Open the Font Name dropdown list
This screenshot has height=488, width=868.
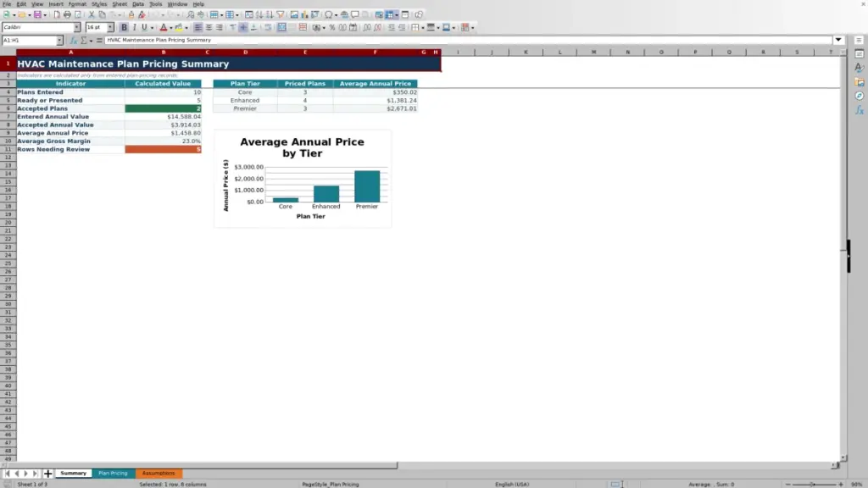77,28
